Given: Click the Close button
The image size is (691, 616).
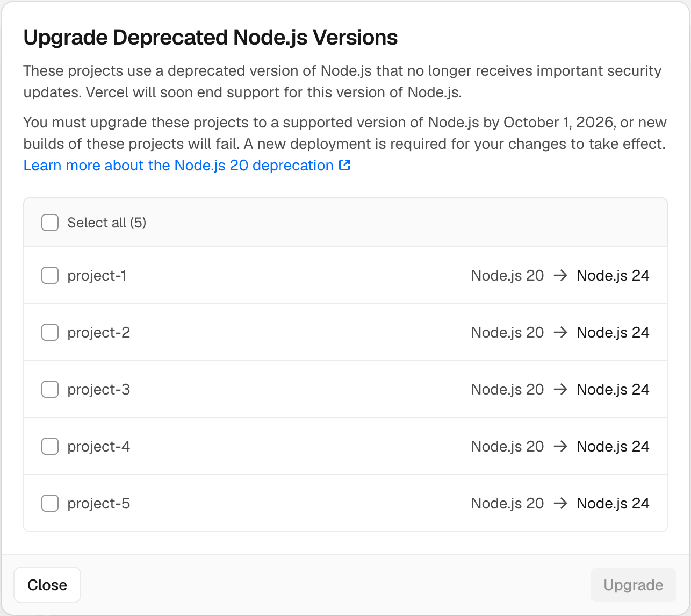Looking at the screenshot, I should [47, 585].
